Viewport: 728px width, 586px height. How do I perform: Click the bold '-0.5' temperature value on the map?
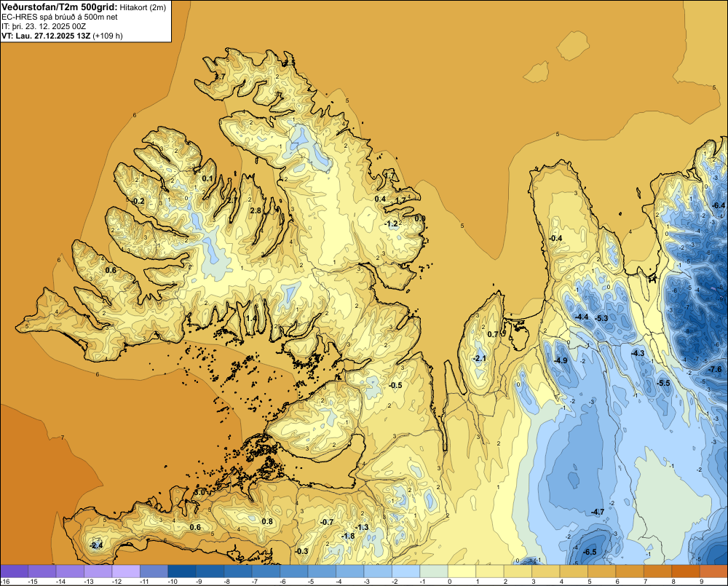(395, 385)
